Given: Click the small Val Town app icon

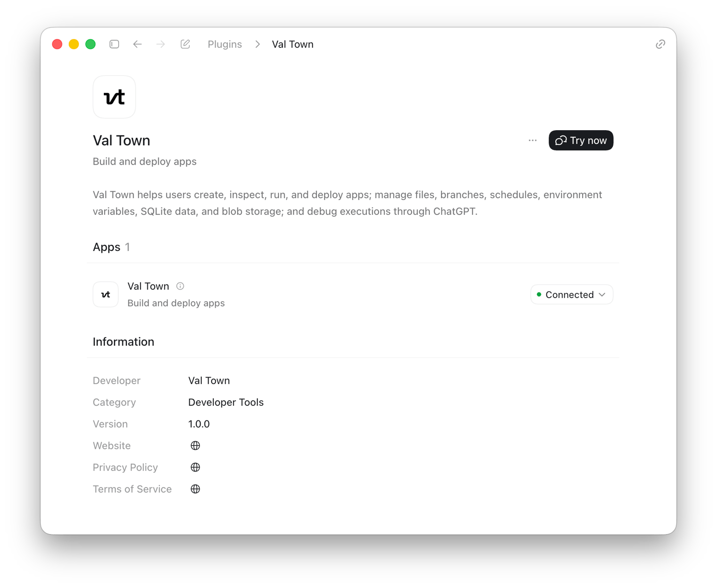Looking at the screenshot, I should coord(106,294).
